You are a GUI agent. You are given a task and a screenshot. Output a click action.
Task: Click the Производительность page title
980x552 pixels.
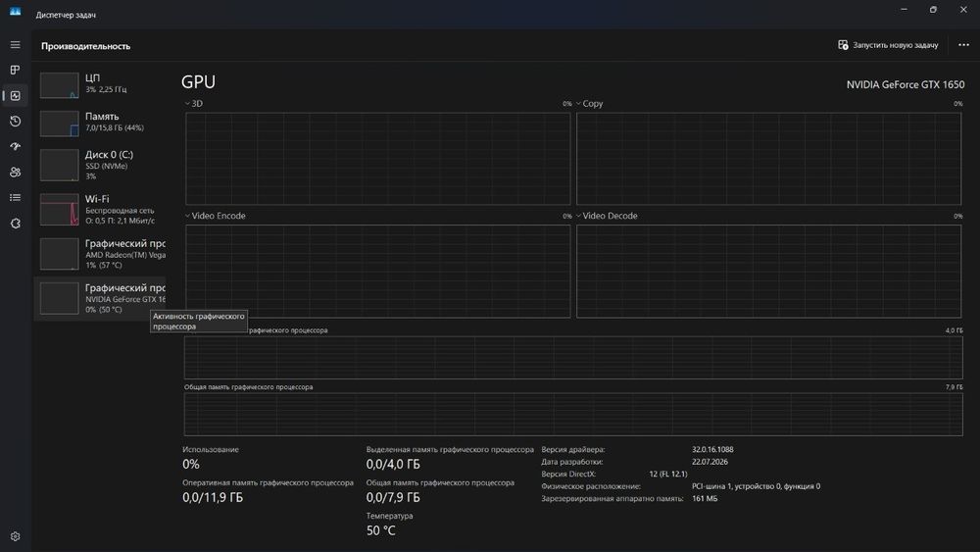85,46
